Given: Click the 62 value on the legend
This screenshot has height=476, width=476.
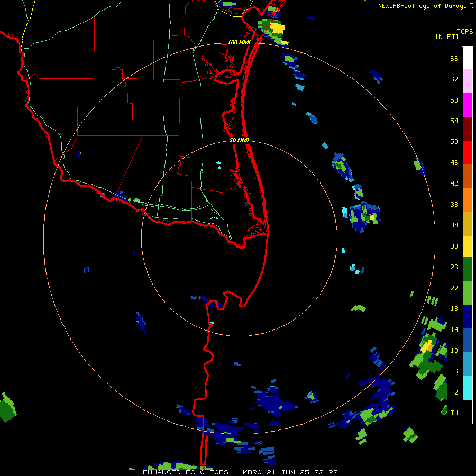Looking at the screenshot, I should [454, 79].
